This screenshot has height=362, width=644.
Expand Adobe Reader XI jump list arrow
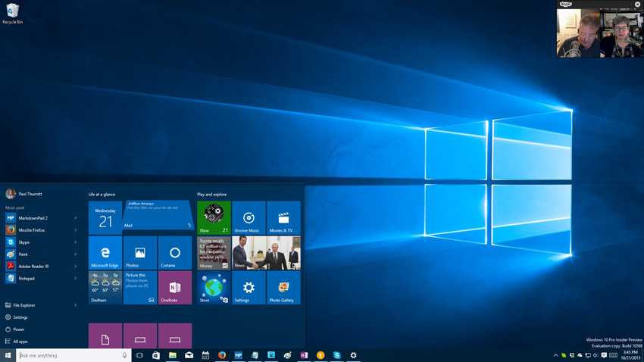point(76,266)
